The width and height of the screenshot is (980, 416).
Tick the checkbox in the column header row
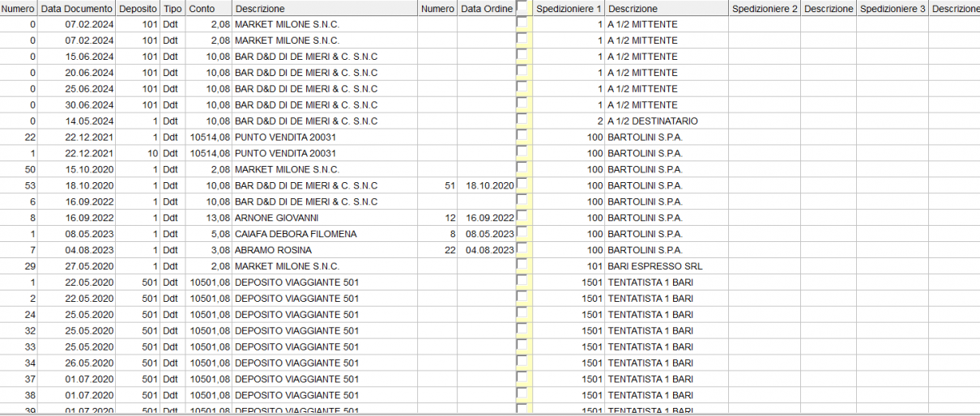tap(522, 6)
